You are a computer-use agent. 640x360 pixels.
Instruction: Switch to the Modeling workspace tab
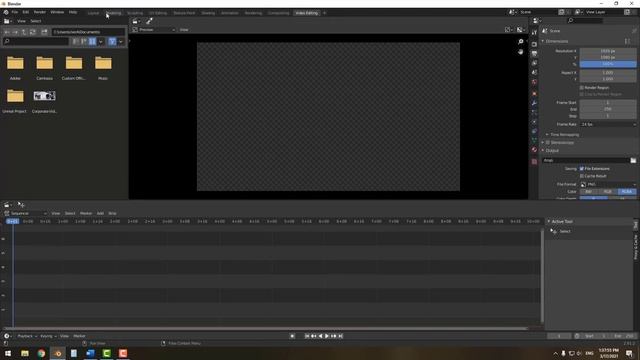point(114,13)
